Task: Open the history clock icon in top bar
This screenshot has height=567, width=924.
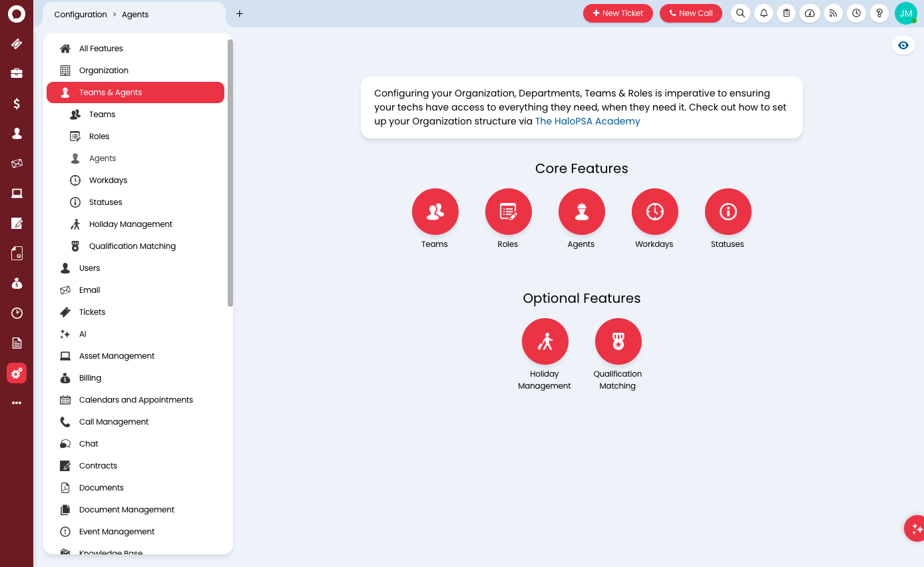Action: coord(856,13)
